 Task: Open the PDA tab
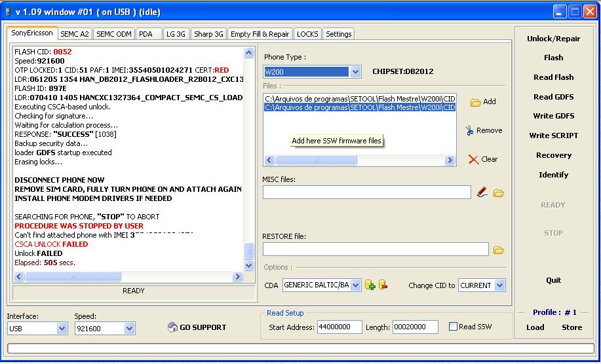(x=149, y=34)
